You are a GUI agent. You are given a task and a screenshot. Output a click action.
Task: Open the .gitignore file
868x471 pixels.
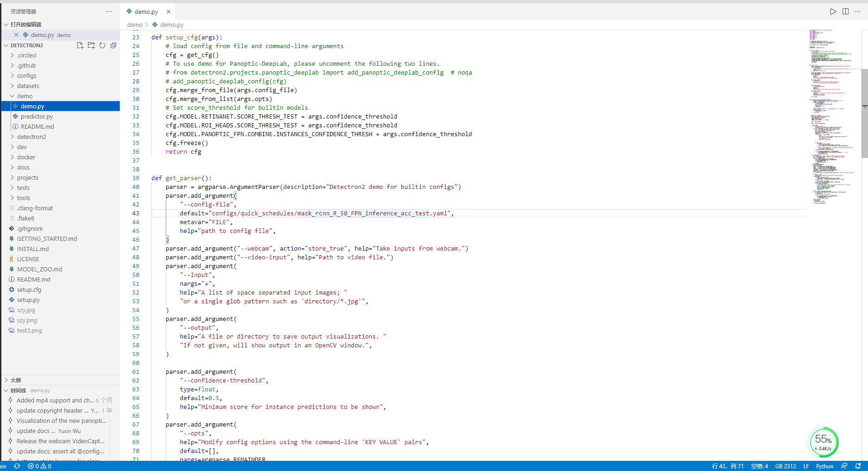[x=30, y=228]
